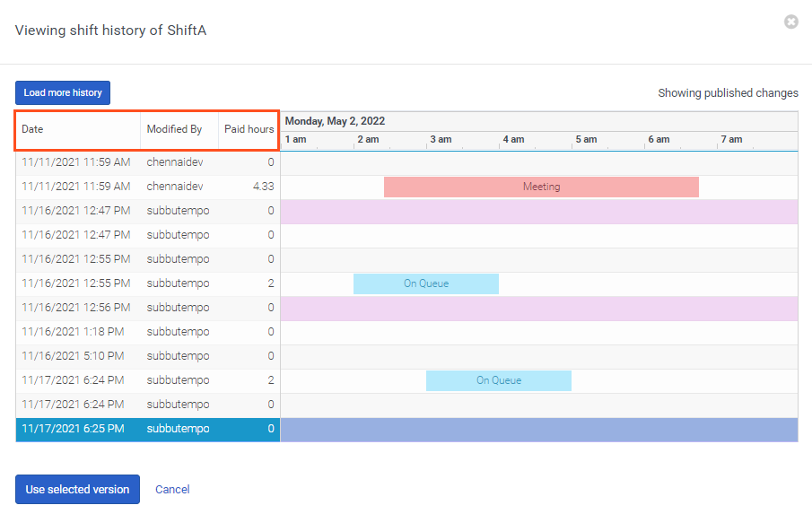Screen dimensions: 812x514
Task: Click the 7 am timeline marker
Action: pyautogui.click(x=731, y=140)
